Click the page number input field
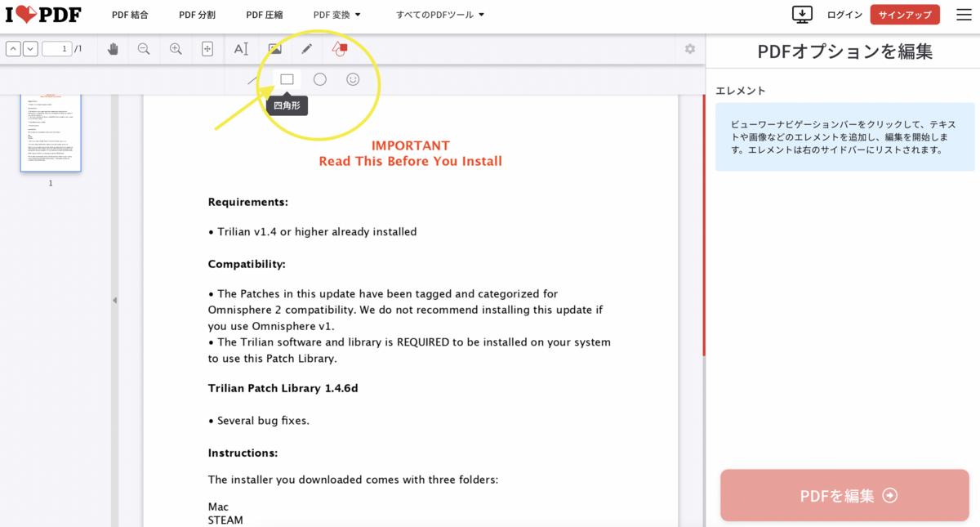This screenshot has height=527, width=980. click(56, 49)
